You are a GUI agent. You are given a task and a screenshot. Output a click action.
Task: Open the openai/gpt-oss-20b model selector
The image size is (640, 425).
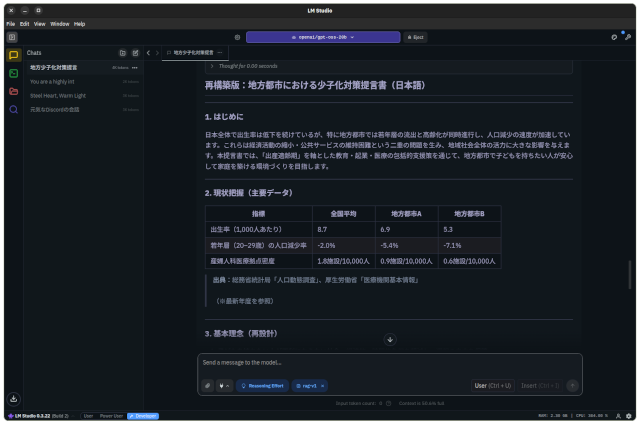click(323, 37)
